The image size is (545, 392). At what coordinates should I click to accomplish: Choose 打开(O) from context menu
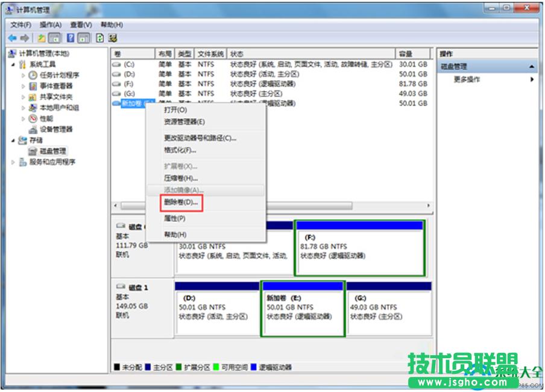point(206,110)
